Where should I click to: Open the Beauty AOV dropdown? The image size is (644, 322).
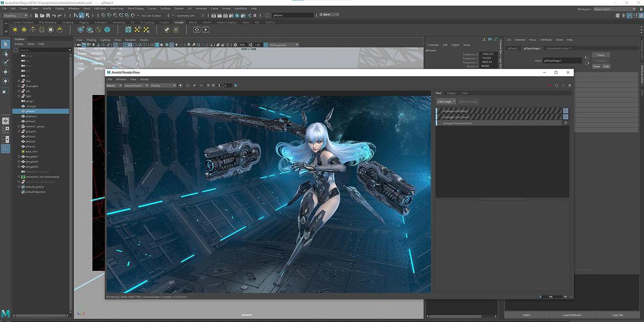pos(114,85)
